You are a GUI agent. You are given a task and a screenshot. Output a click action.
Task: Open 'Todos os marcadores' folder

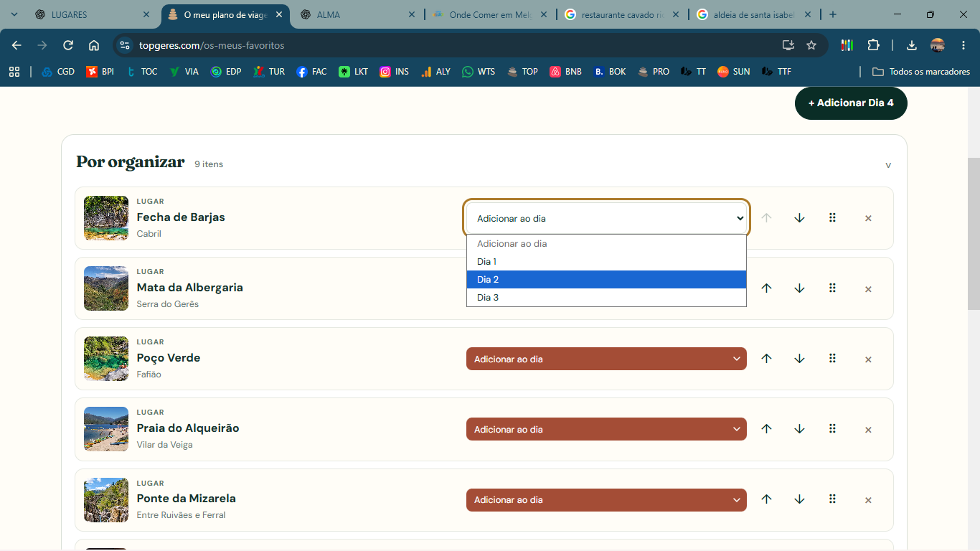(x=920, y=72)
